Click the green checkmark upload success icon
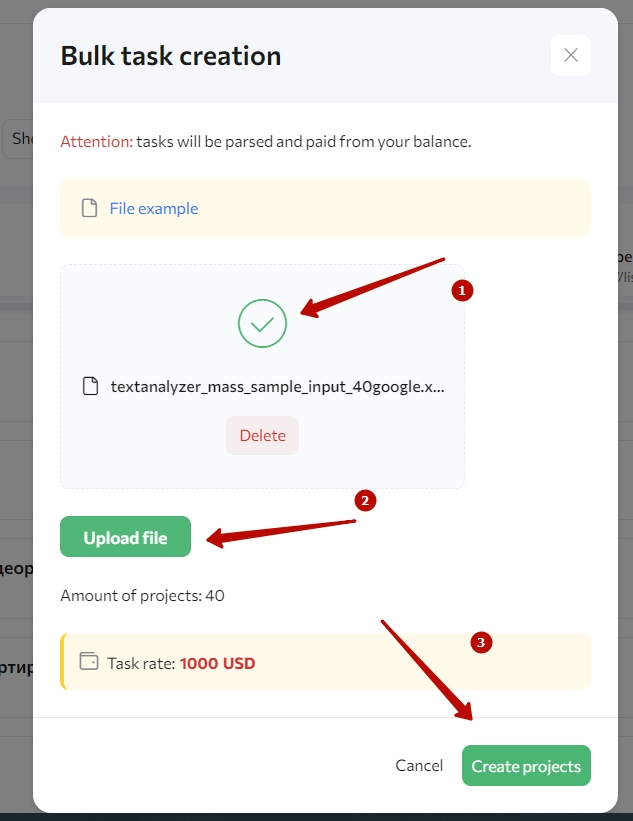 click(262, 323)
